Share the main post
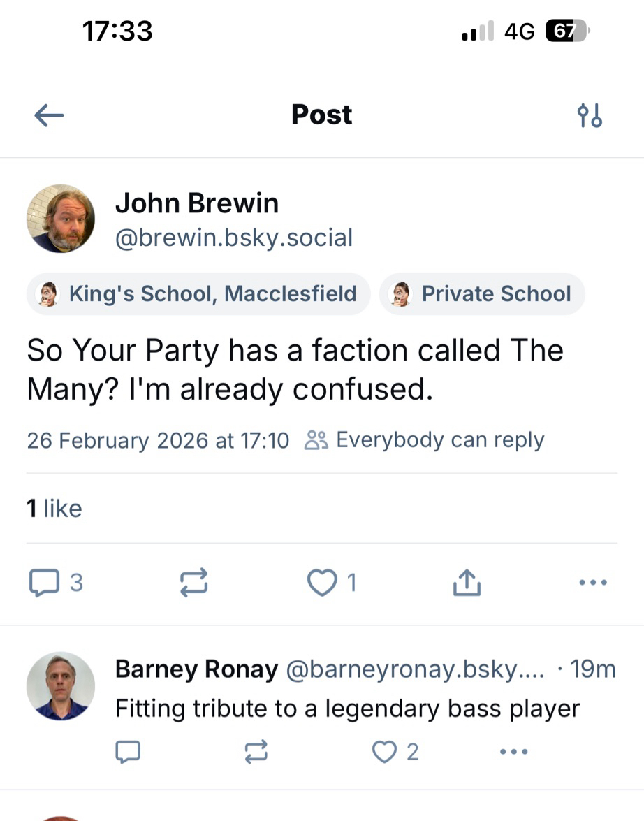This screenshot has height=821, width=644. point(467,582)
